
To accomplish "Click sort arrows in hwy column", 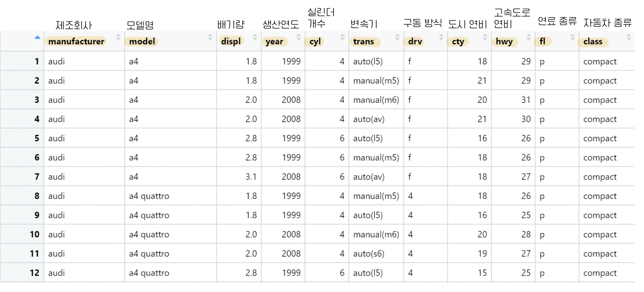I will coord(529,38).
